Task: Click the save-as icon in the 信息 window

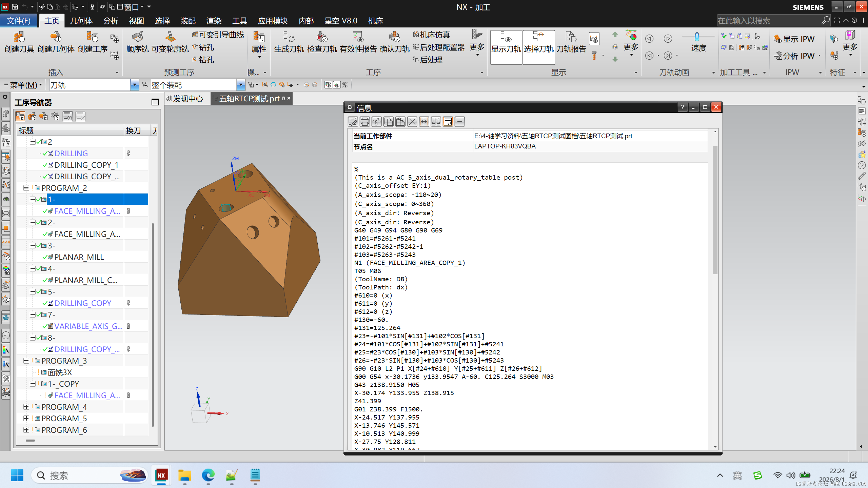Action: point(353,121)
